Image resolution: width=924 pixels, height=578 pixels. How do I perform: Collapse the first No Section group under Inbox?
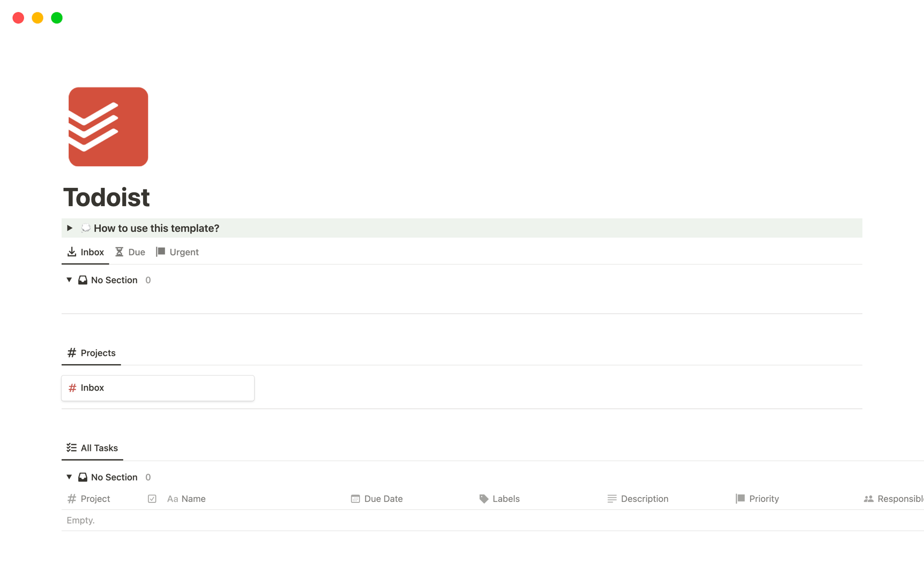[x=69, y=280]
